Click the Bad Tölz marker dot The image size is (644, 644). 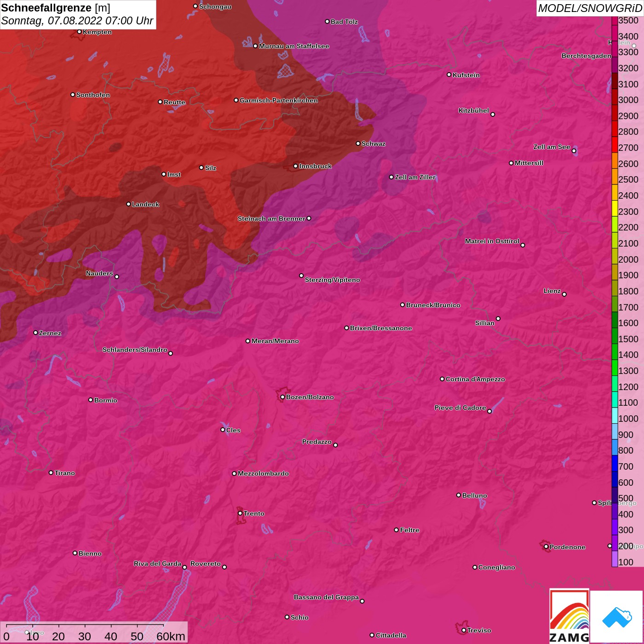click(327, 22)
